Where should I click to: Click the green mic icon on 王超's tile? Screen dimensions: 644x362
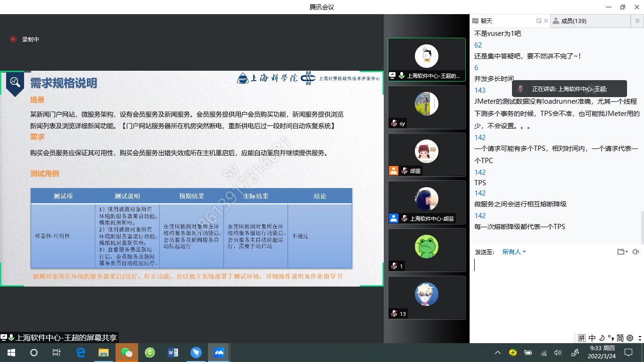tap(402, 75)
